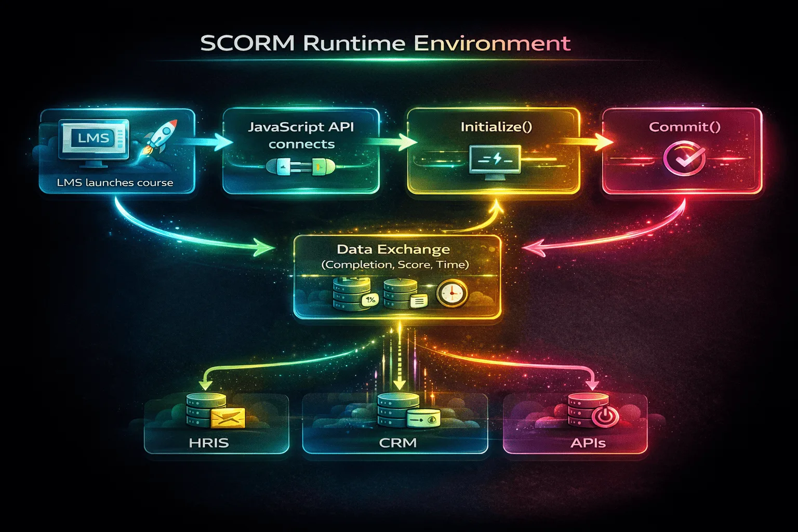Click the CRM label
798x532 pixels.
click(398, 443)
